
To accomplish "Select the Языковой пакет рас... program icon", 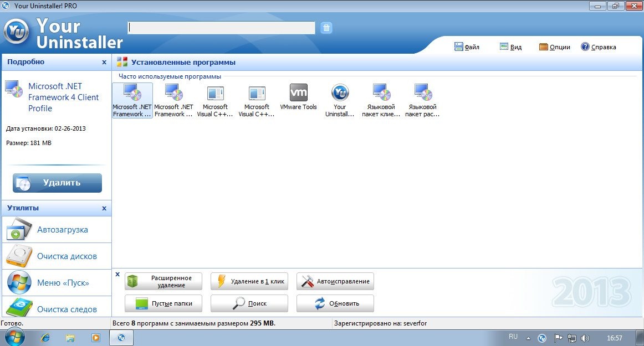I will [422, 101].
